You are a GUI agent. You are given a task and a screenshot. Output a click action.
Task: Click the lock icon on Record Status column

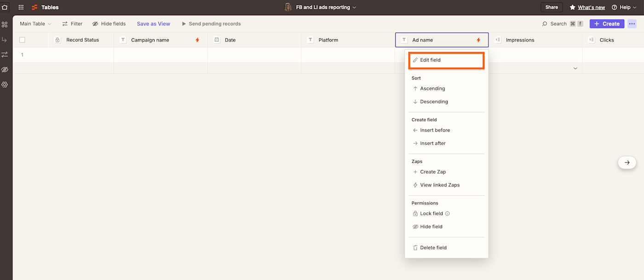tap(57, 40)
